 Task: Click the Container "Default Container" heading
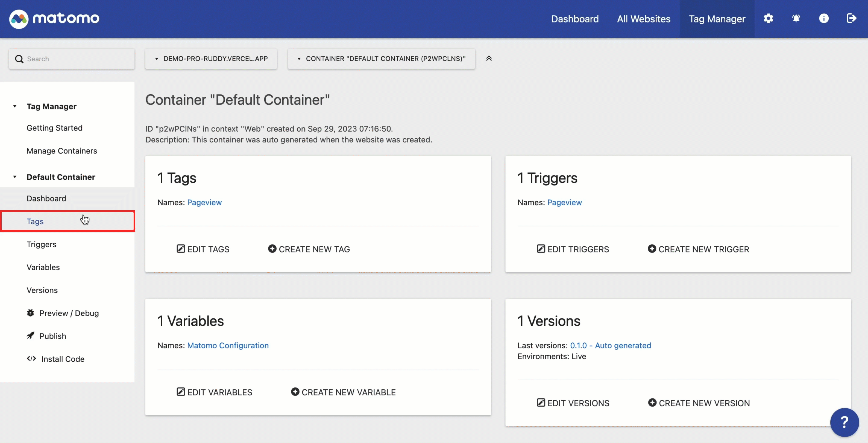pos(237,100)
